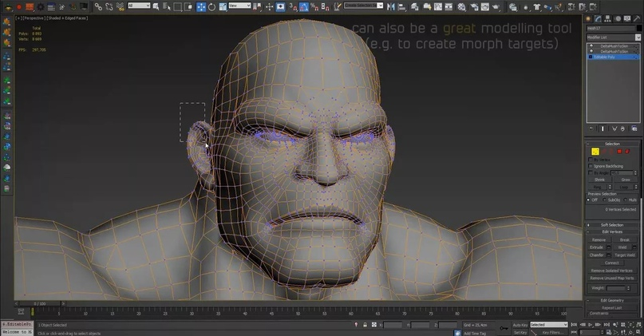Screen dimensions: 644x336
Task: Select Vertex sub-object level icon
Action: tap(595, 152)
